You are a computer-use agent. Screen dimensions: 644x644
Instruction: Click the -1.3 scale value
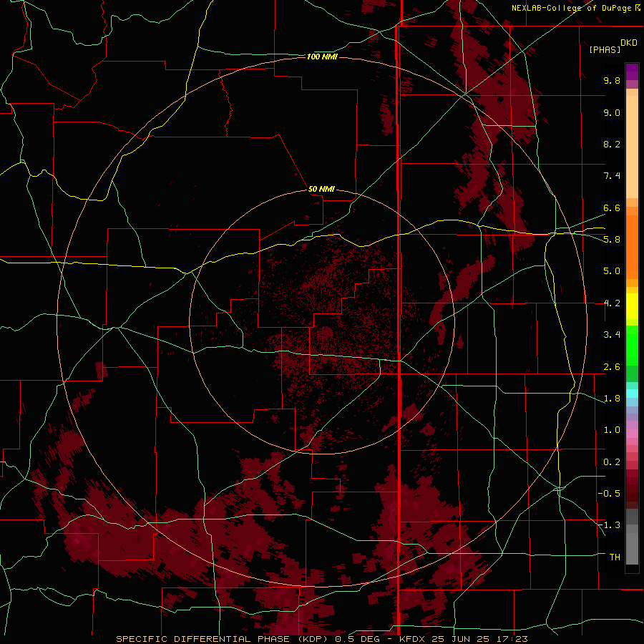[609, 525]
